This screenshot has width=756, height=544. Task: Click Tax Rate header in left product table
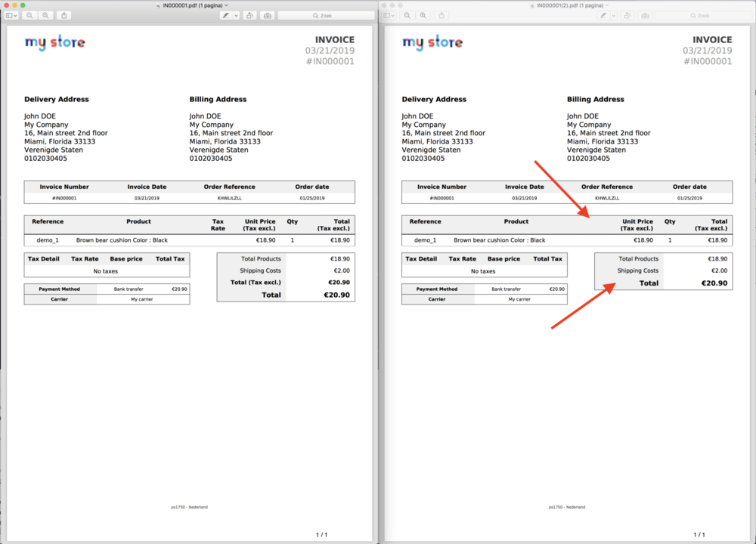coord(218,225)
